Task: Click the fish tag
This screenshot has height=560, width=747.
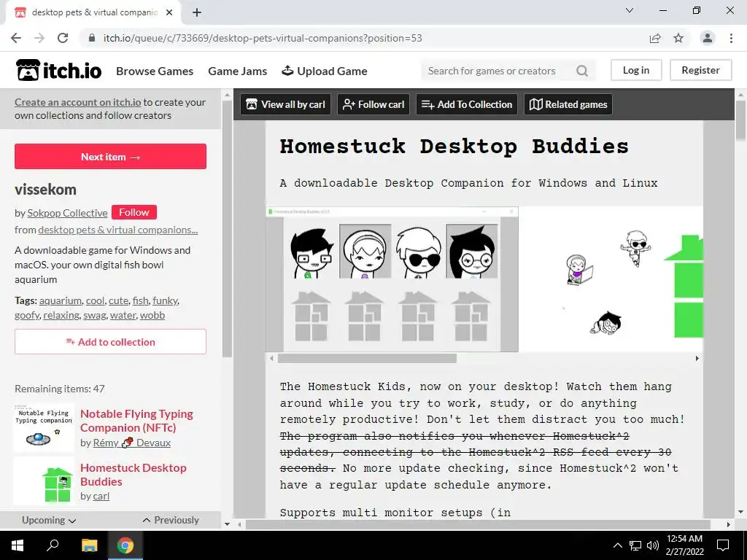Action: click(x=140, y=300)
